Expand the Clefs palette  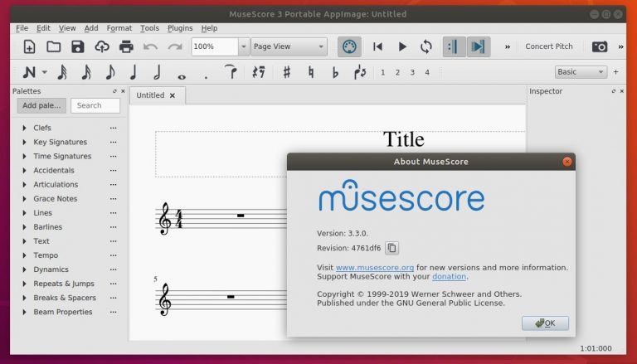[24, 128]
